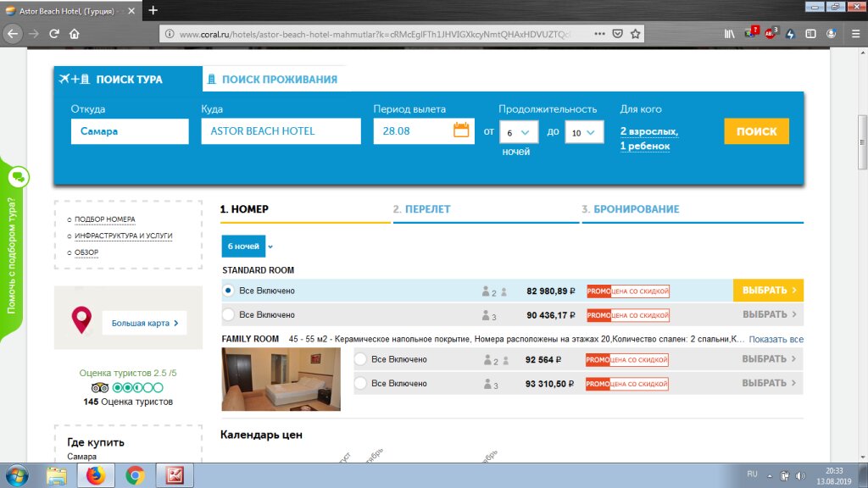Open the browser home page
The width and height of the screenshot is (868, 488).
(x=75, y=34)
